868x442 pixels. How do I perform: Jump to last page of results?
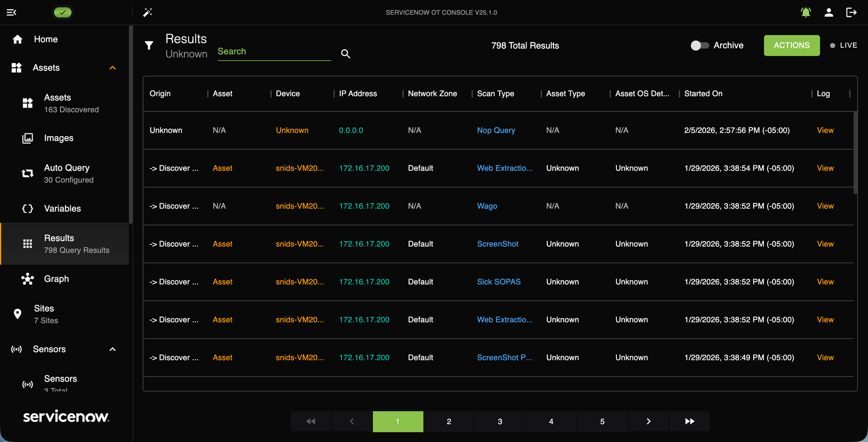point(690,422)
